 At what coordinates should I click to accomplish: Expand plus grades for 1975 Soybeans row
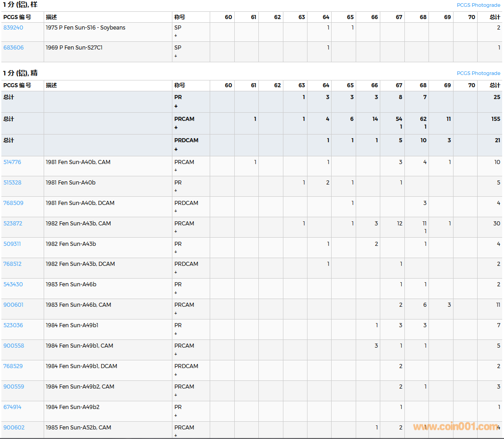(176, 36)
